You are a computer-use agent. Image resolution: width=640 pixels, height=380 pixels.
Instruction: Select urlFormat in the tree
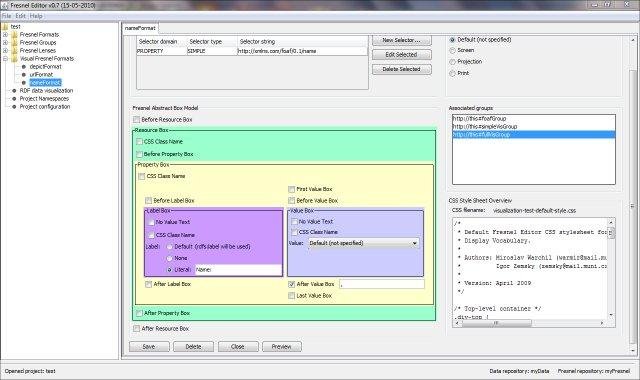point(41,75)
